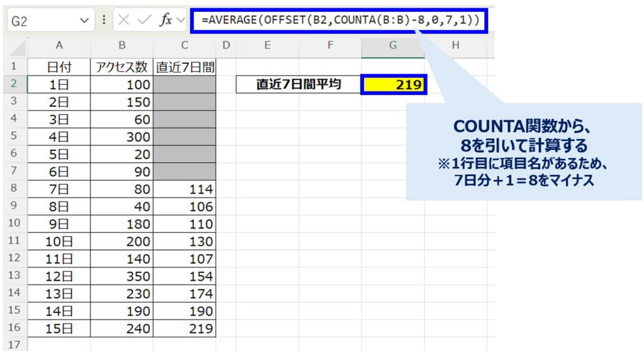Image resolution: width=644 pixels, height=351 pixels.
Task: Click the date cell 2日
Action: click(x=59, y=102)
